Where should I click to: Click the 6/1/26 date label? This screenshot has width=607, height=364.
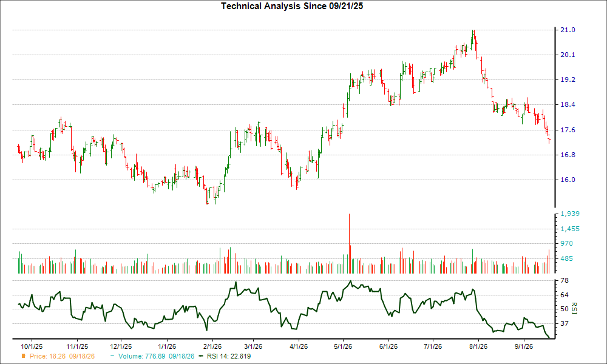pos(388,346)
